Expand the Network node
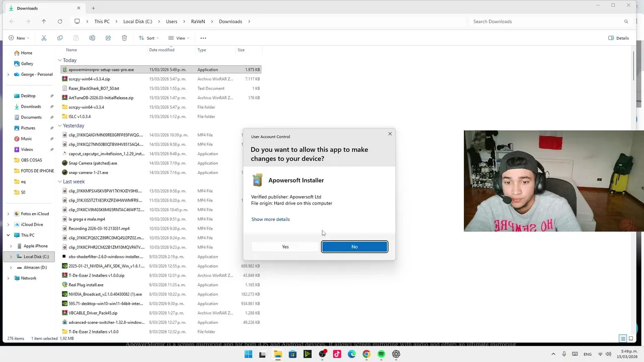 coord(8,278)
